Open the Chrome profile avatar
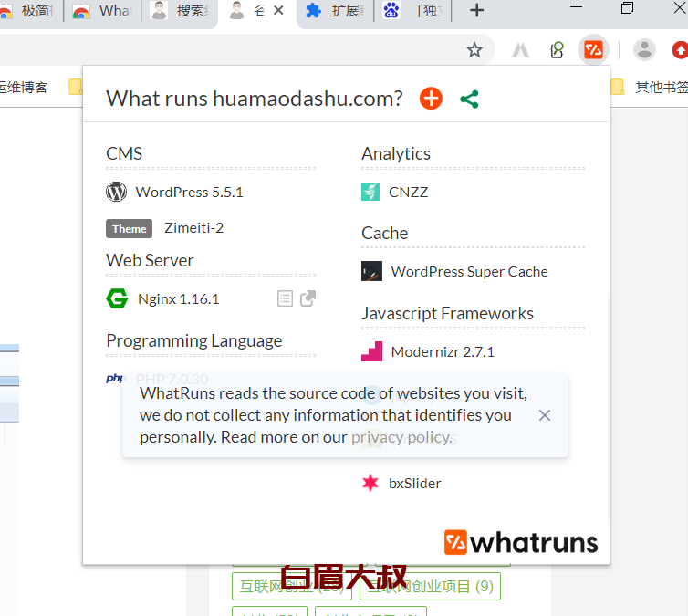 [644, 49]
